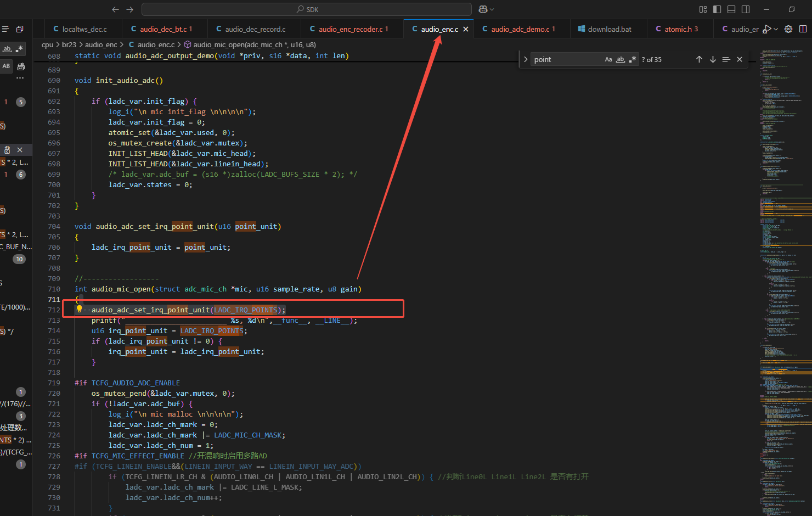Jump to next find match

(713, 59)
